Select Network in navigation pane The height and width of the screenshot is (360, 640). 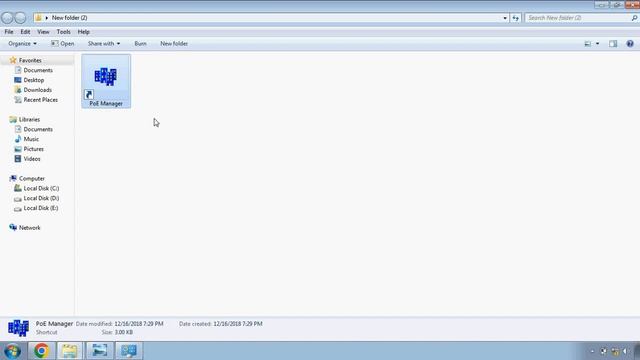29,228
